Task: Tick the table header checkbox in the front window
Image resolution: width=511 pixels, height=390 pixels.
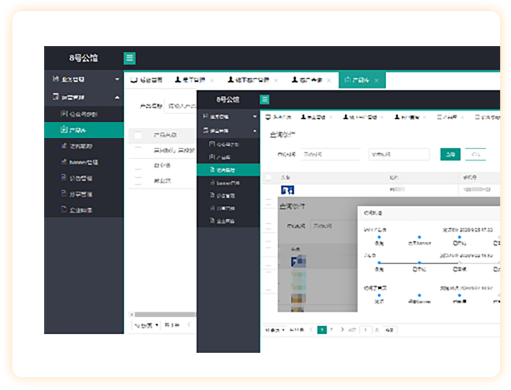Action: coord(268,178)
